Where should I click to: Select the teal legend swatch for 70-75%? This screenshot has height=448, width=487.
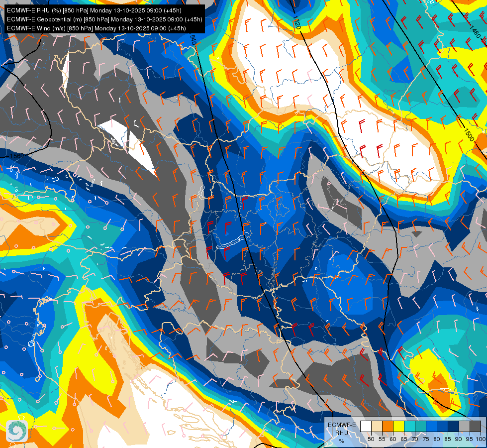click(x=421, y=426)
